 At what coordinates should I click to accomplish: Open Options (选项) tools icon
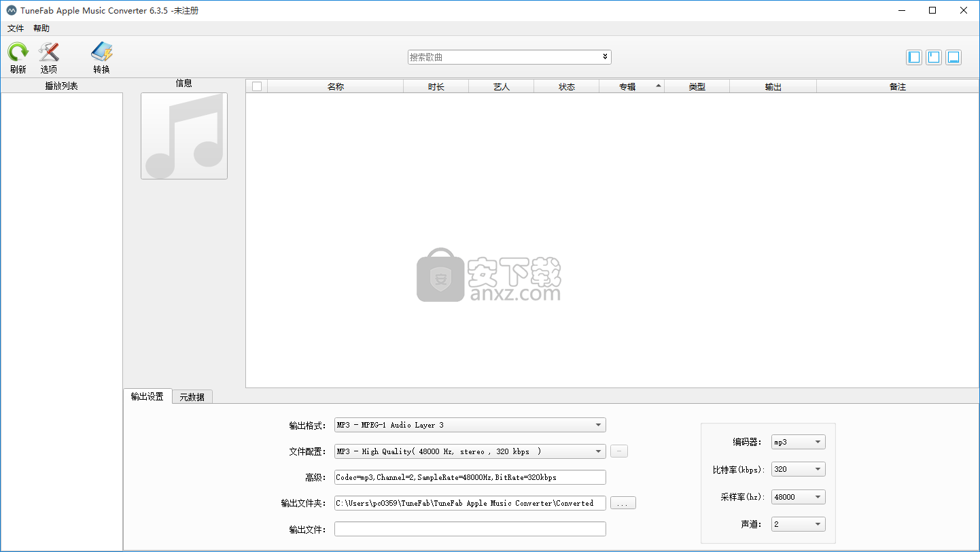[49, 52]
